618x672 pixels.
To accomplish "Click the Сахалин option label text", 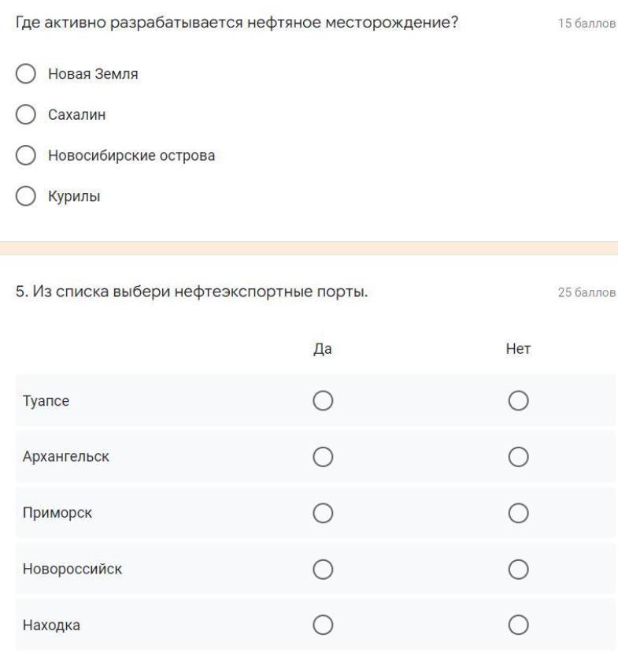I will 77,115.
